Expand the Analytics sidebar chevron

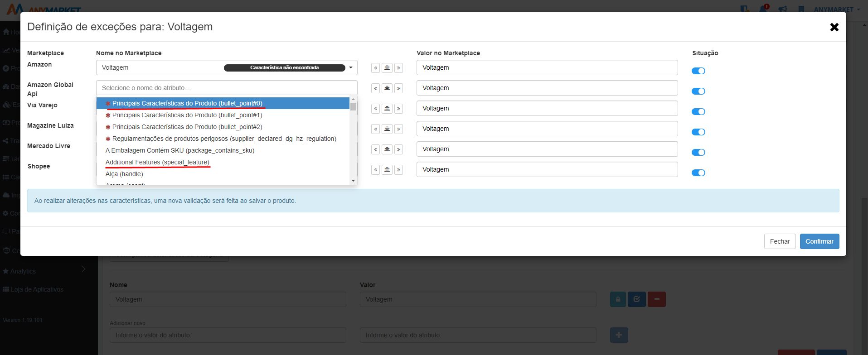tap(83, 269)
